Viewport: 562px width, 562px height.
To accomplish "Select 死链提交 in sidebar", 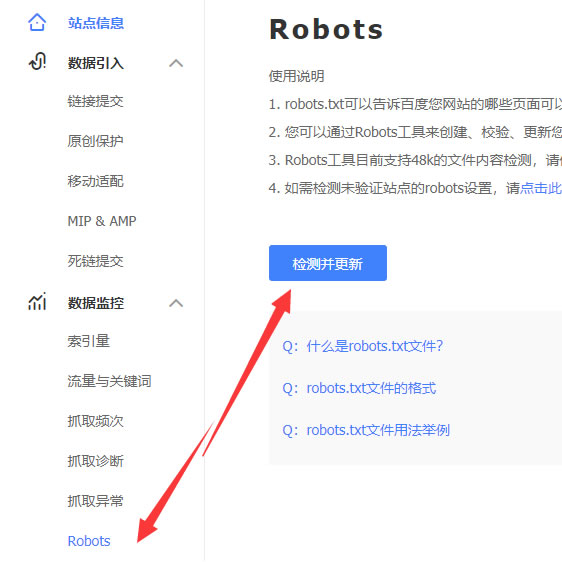I will click(x=95, y=261).
